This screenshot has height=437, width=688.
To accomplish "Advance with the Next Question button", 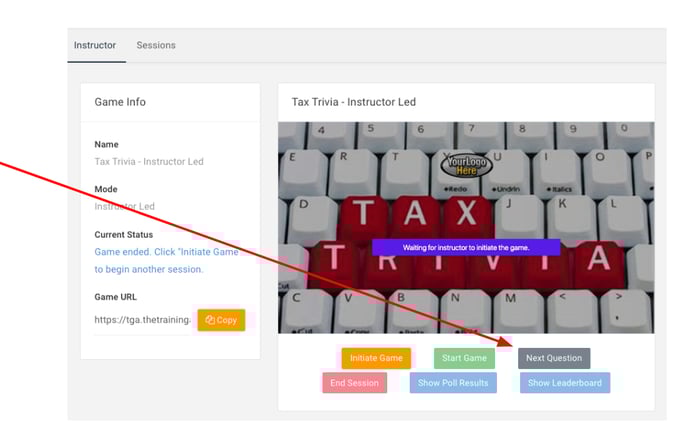I will tap(554, 358).
